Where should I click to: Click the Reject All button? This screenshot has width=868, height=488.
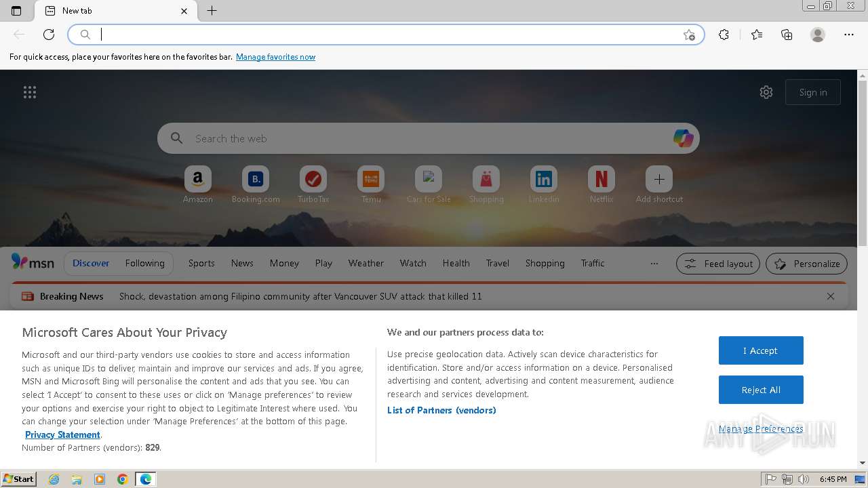761,390
